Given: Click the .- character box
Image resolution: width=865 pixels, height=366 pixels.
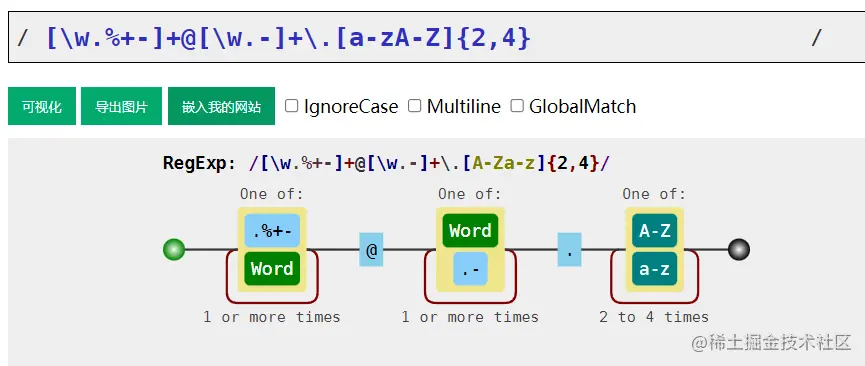Looking at the screenshot, I should pyautogui.click(x=471, y=269).
